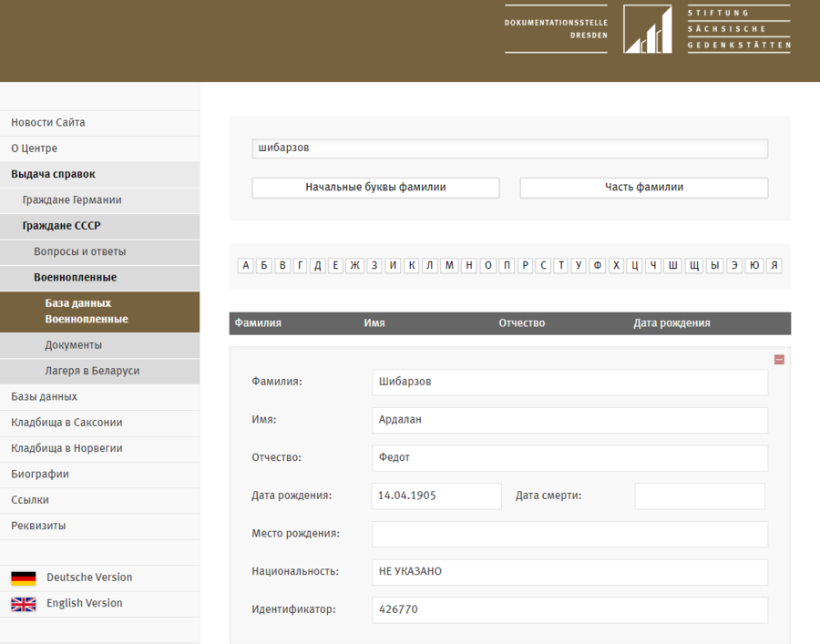Click the Отчество field containing Федот
The width and height of the screenshot is (820, 644).
570,458
